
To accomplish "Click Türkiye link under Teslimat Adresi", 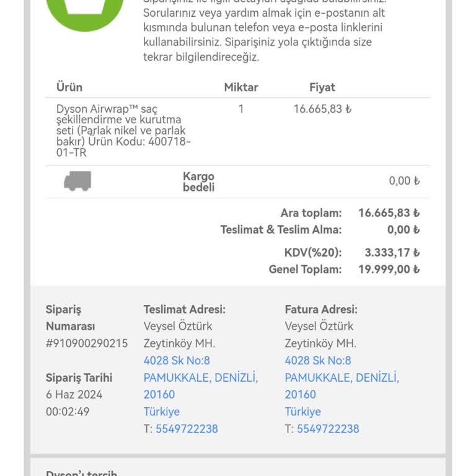I will click(162, 412).
